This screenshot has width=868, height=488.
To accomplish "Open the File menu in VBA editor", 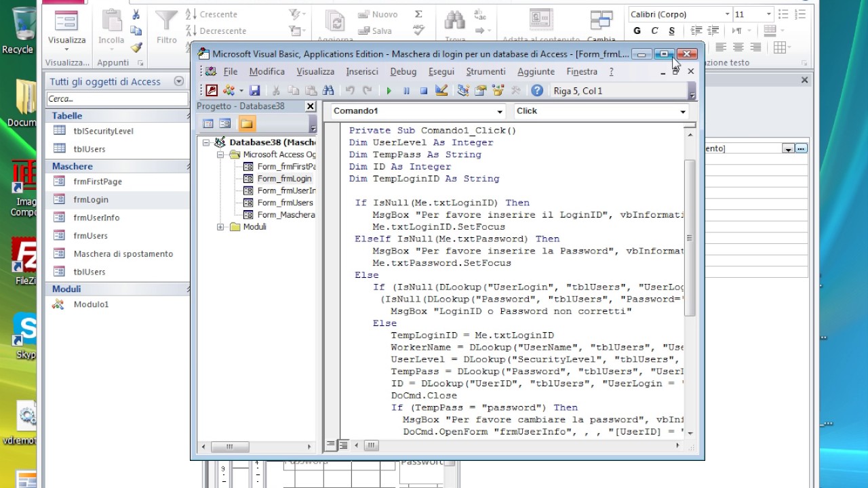I will (x=231, y=71).
